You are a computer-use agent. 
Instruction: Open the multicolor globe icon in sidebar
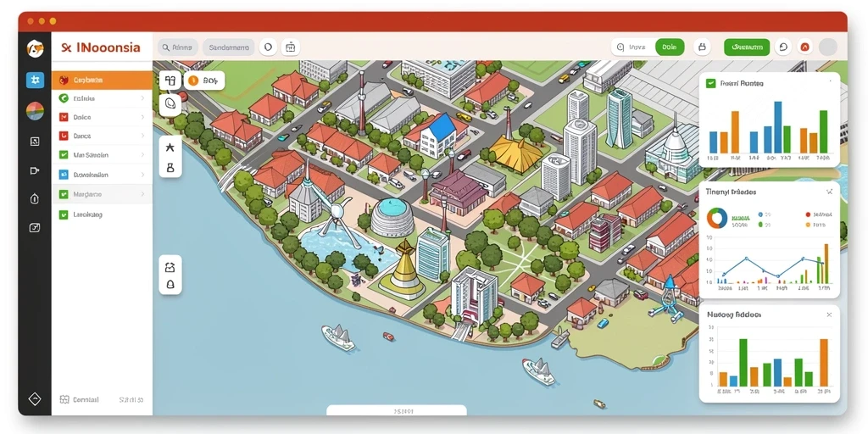35,111
